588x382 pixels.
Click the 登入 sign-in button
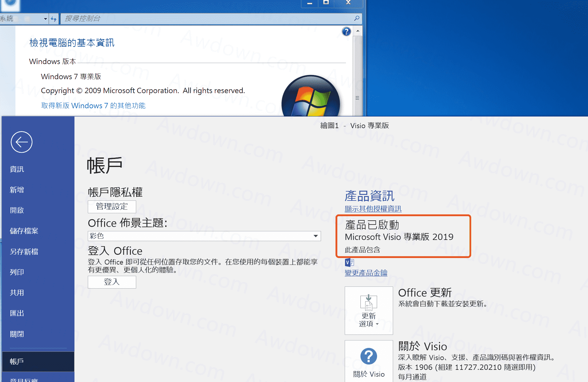pyautogui.click(x=112, y=282)
